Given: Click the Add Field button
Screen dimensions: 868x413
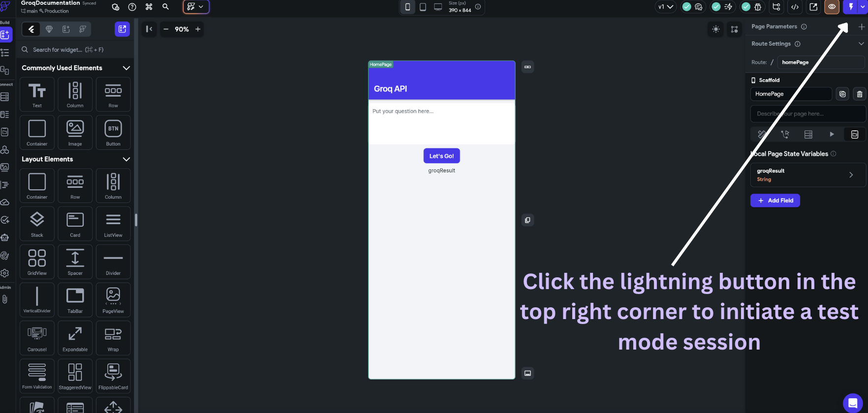Looking at the screenshot, I should click(x=775, y=201).
